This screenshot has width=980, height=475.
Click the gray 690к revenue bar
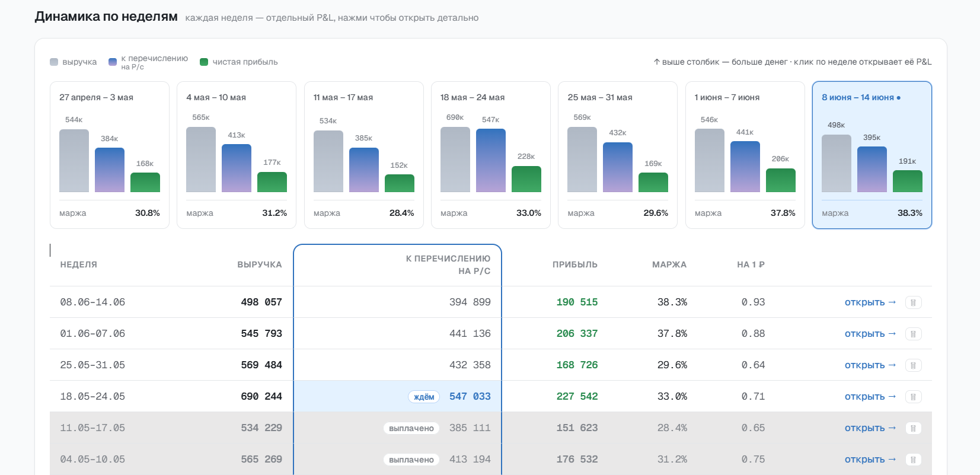click(455, 160)
